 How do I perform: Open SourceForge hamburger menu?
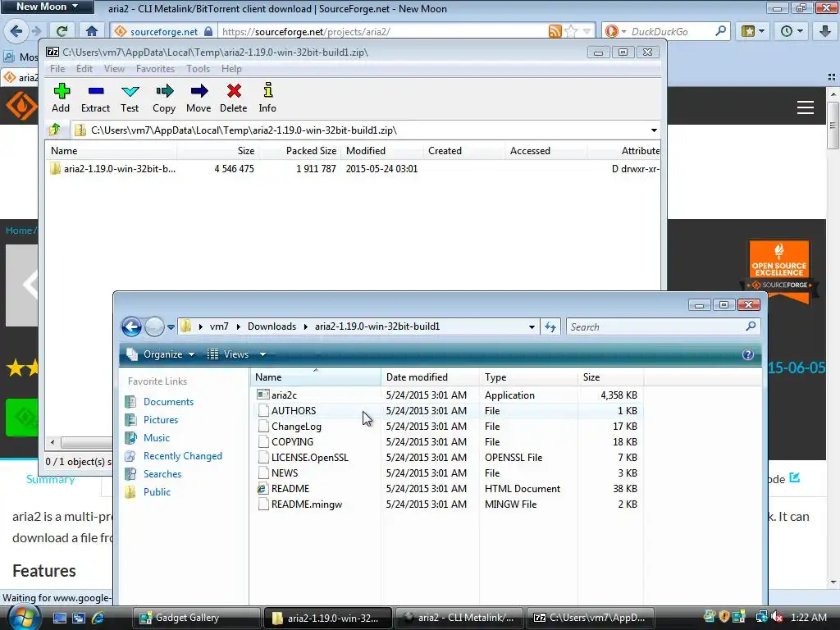tap(806, 107)
